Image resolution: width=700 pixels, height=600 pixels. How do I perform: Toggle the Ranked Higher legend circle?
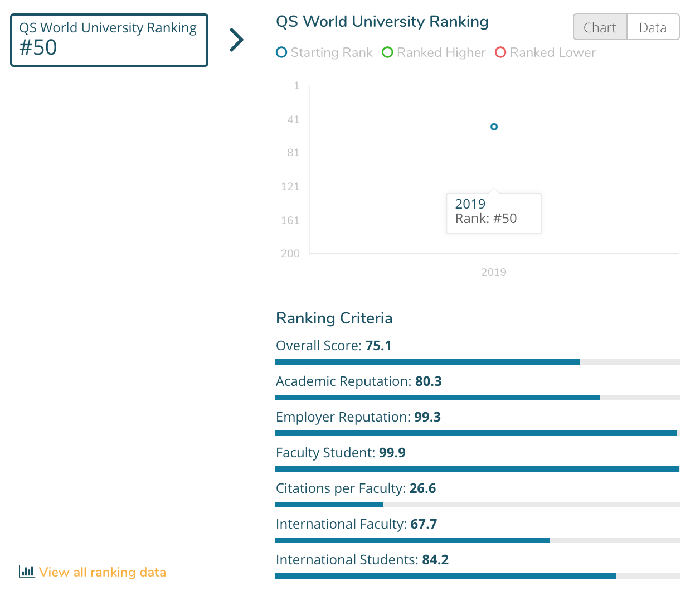(x=387, y=52)
